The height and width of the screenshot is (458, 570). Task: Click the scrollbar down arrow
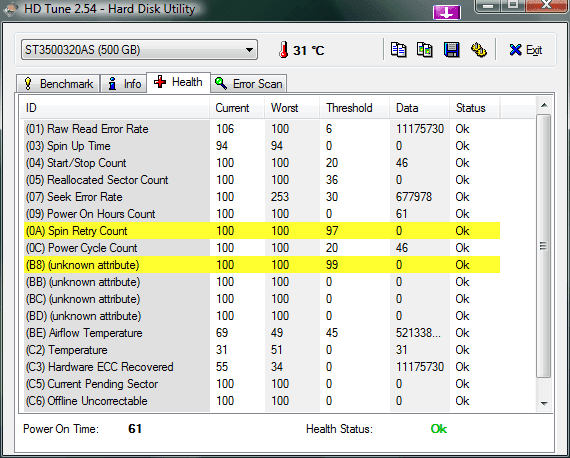click(x=544, y=403)
